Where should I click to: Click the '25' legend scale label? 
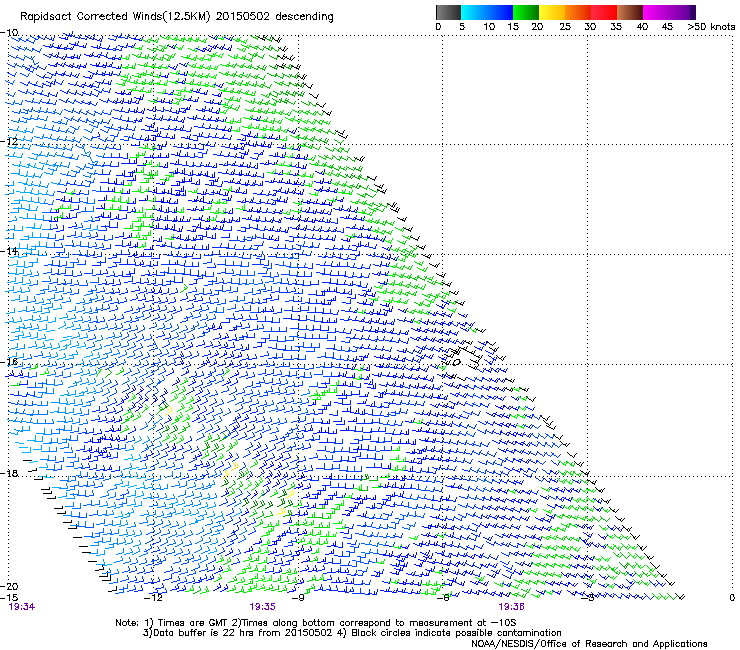[565, 27]
